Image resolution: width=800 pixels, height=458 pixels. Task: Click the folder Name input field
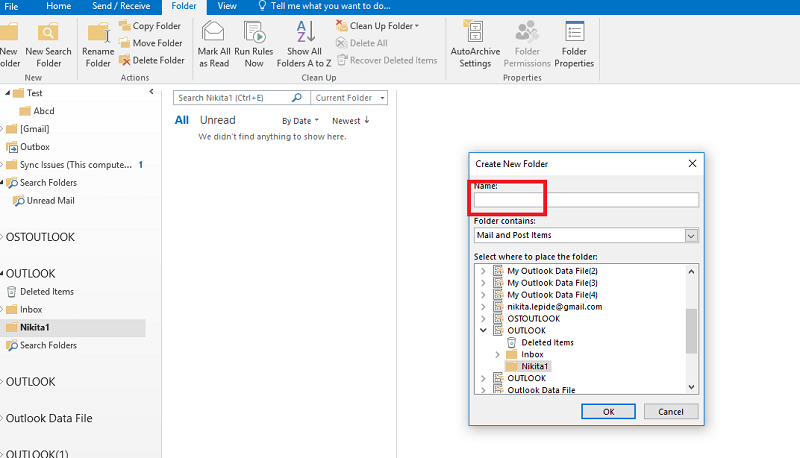click(x=586, y=200)
